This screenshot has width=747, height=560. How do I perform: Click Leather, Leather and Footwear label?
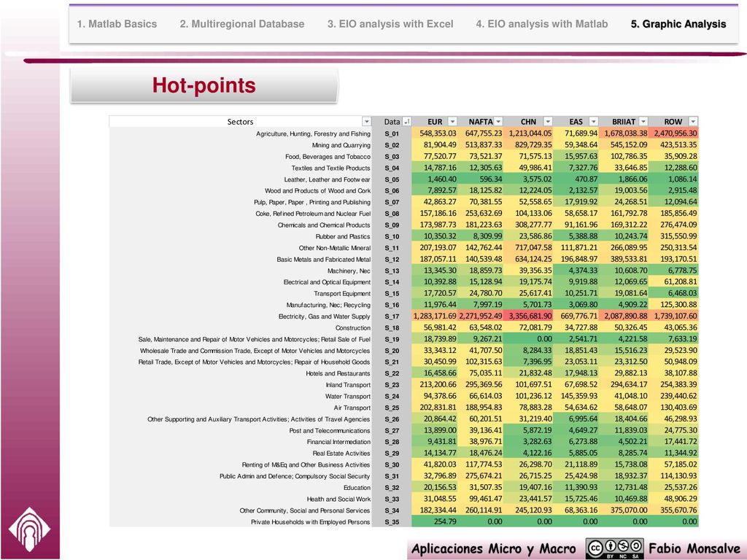[327, 179]
